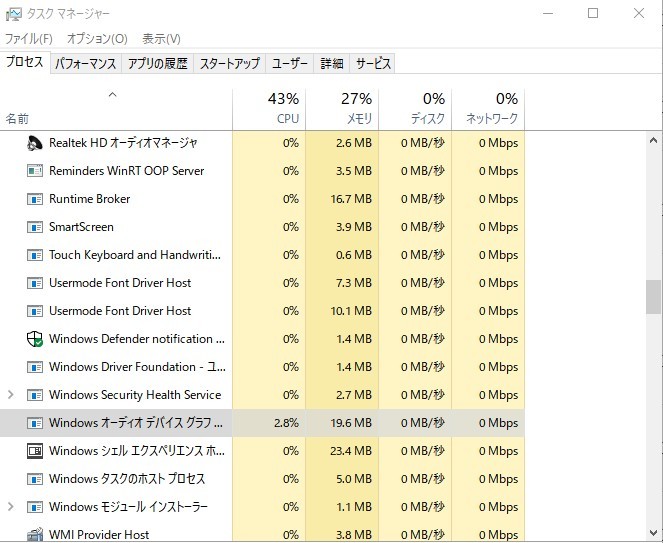Image resolution: width=663 pixels, height=543 pixels.
Task: Switch to the スタートアップ tab
Action: 230,63
